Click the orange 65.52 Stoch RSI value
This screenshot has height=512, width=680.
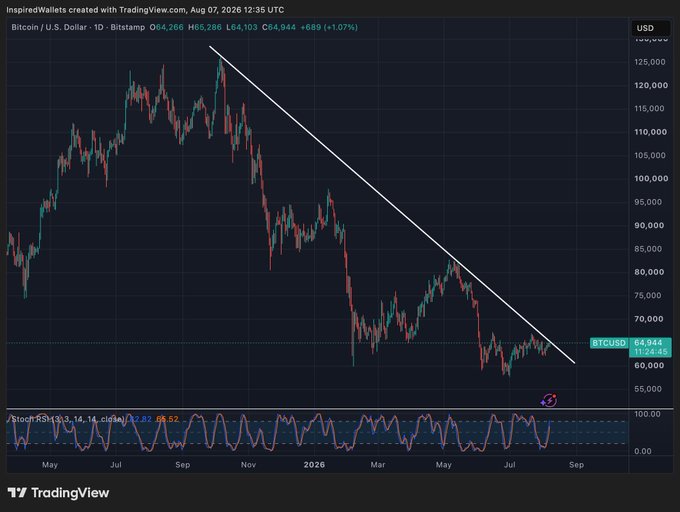point(167,419)
